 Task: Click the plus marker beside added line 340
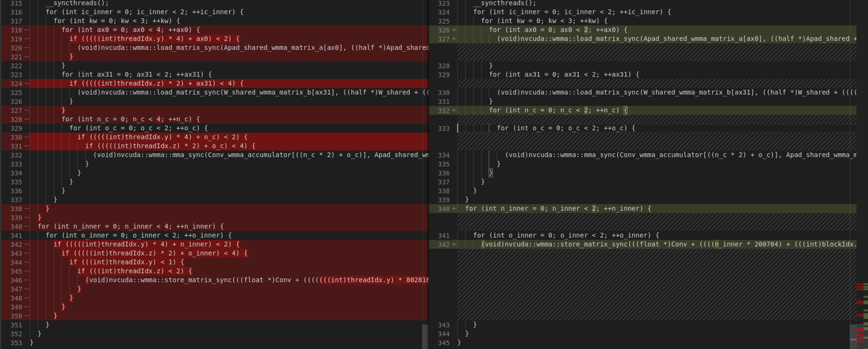coord(454,209)
